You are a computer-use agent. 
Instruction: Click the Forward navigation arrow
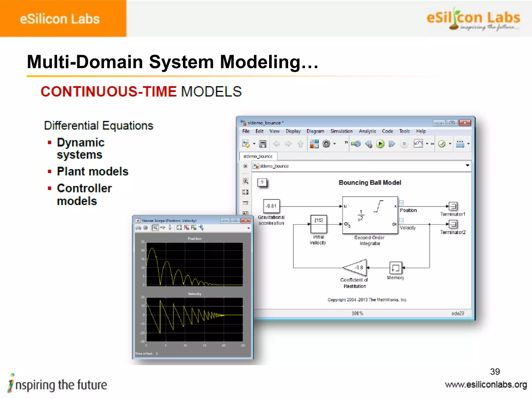click(x=288, y=144)
